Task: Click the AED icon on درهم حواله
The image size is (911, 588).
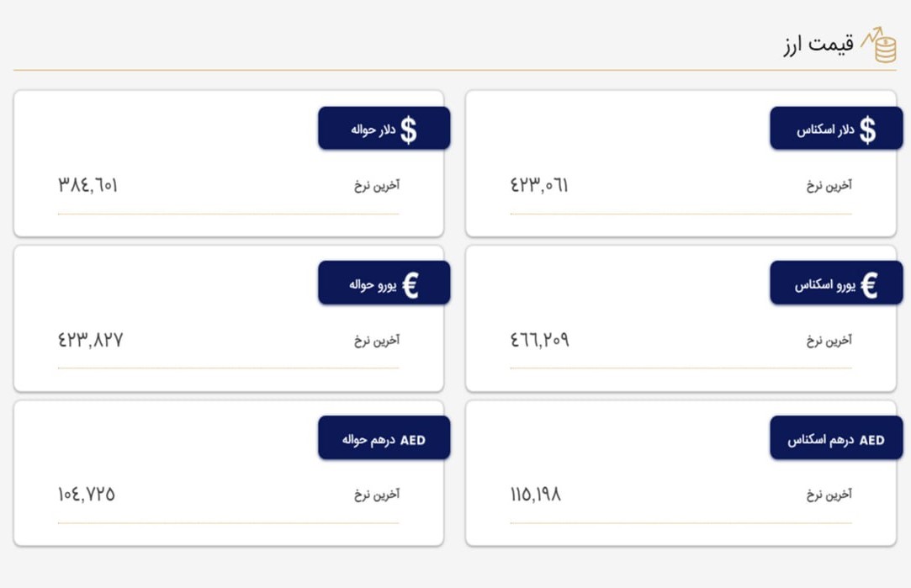Action: coord(412,441)
